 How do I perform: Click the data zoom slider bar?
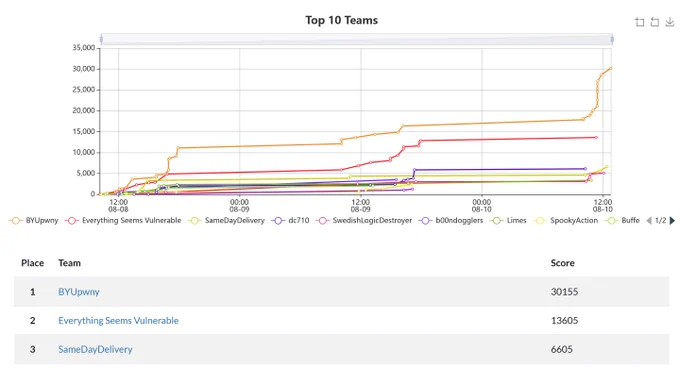point(356,39)
